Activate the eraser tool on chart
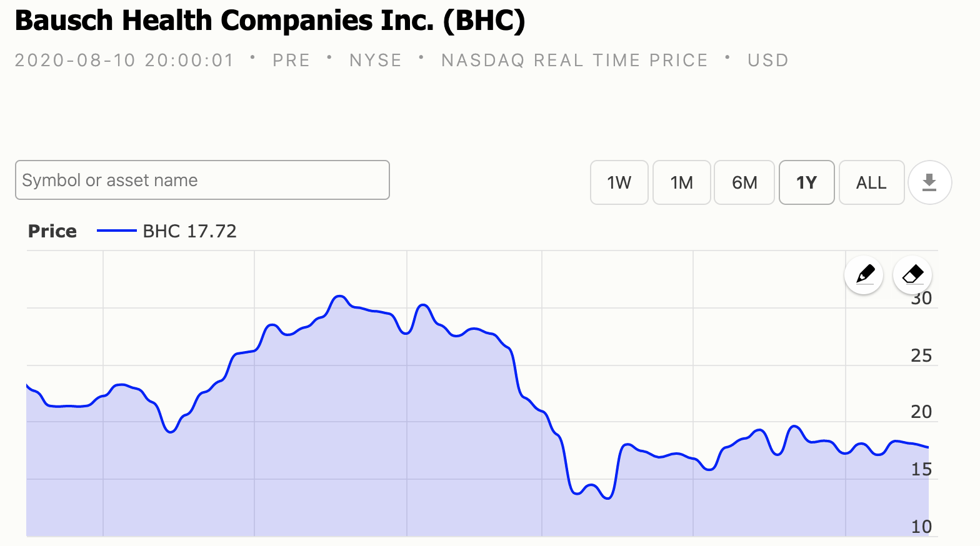This screenshot has width=980, height=546. [912, 274]
